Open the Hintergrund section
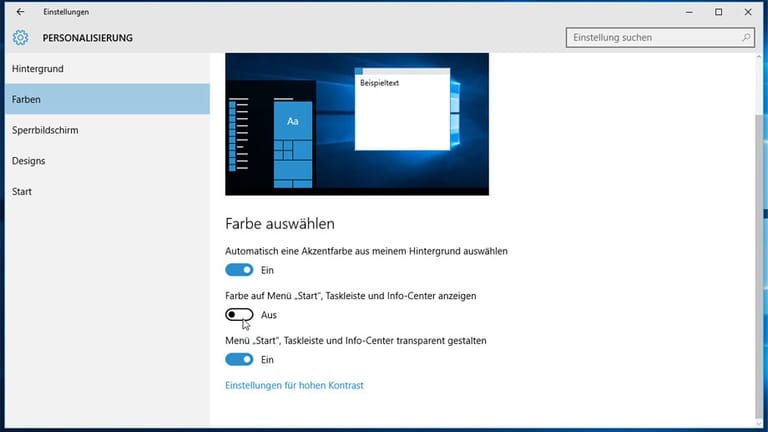 pyautogui.click(x=107, y=69)
